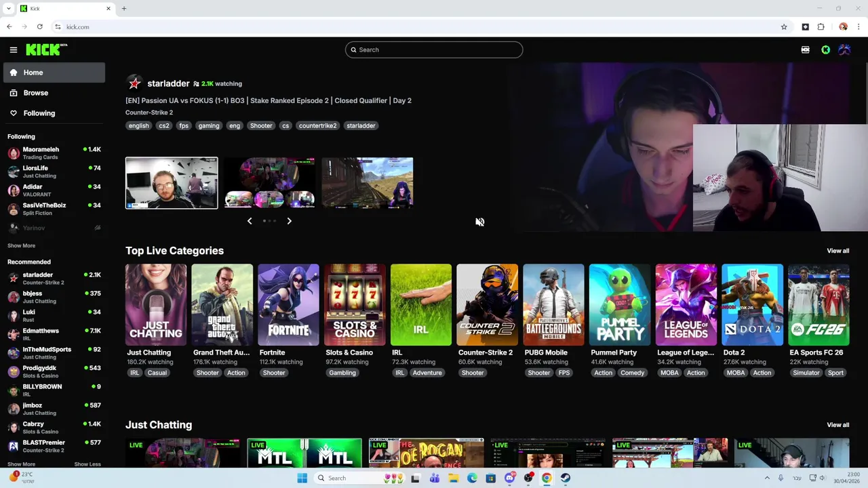Open Browse in sidebar
Screen dimensions: 868x488
54,93
